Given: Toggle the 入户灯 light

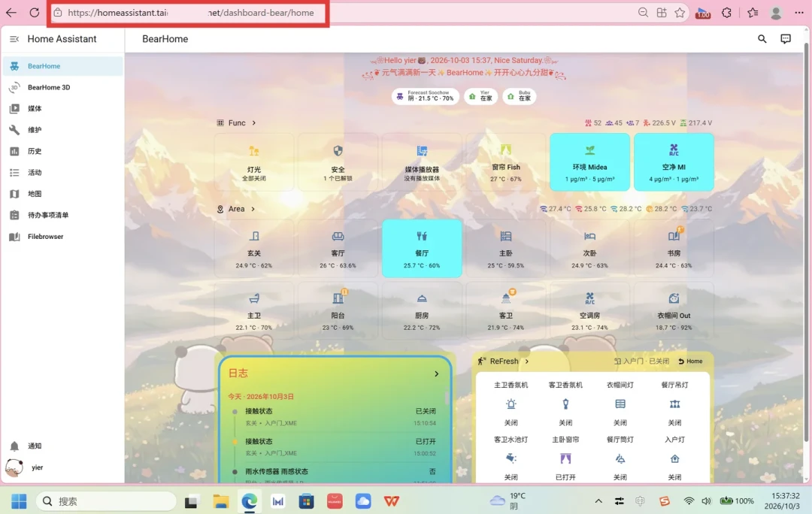Looking at the screenshot, I should [x=674, y=458].
